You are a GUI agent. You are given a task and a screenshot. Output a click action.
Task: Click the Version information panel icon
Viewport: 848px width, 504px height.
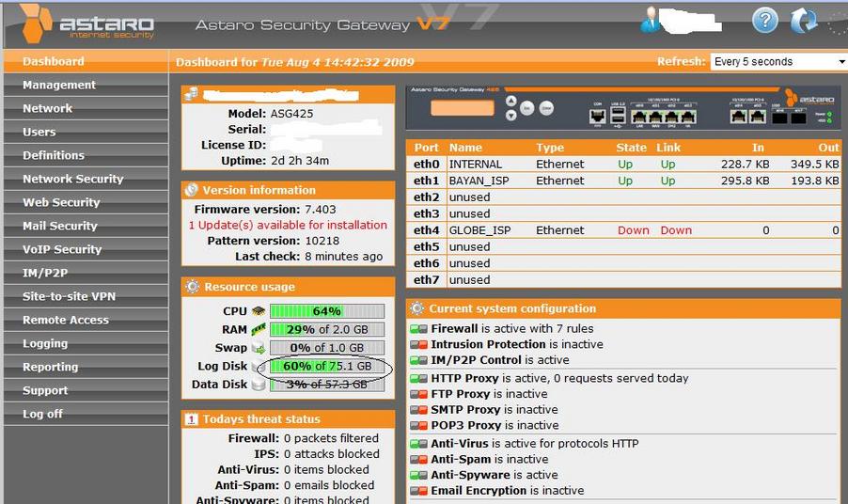click(x=192, y=190)
